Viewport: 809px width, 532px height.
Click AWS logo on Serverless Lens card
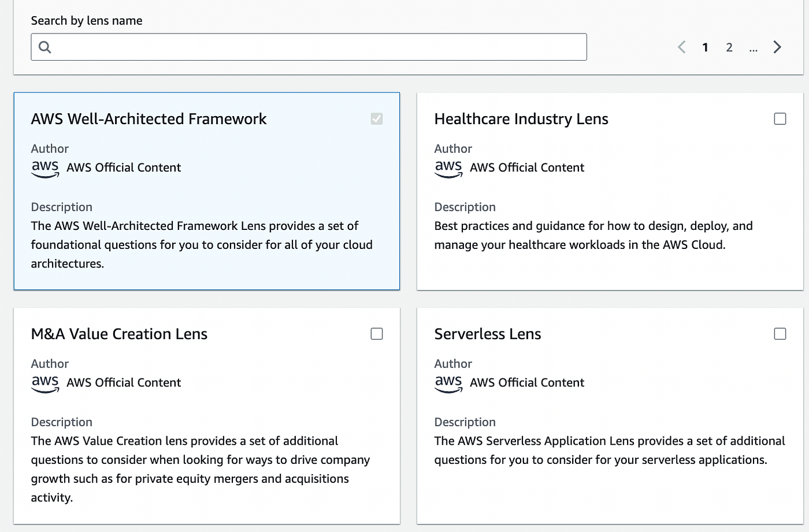[448, 383]
